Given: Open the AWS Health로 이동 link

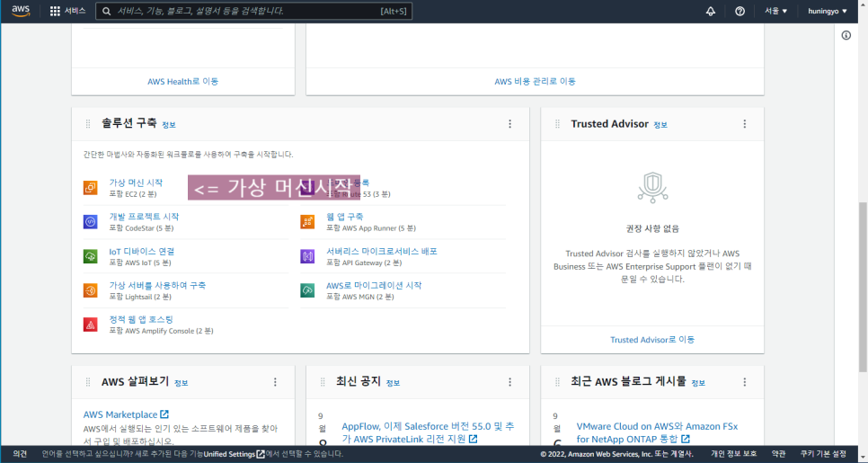Looking at the screenshot, I should tap(182, 82).
